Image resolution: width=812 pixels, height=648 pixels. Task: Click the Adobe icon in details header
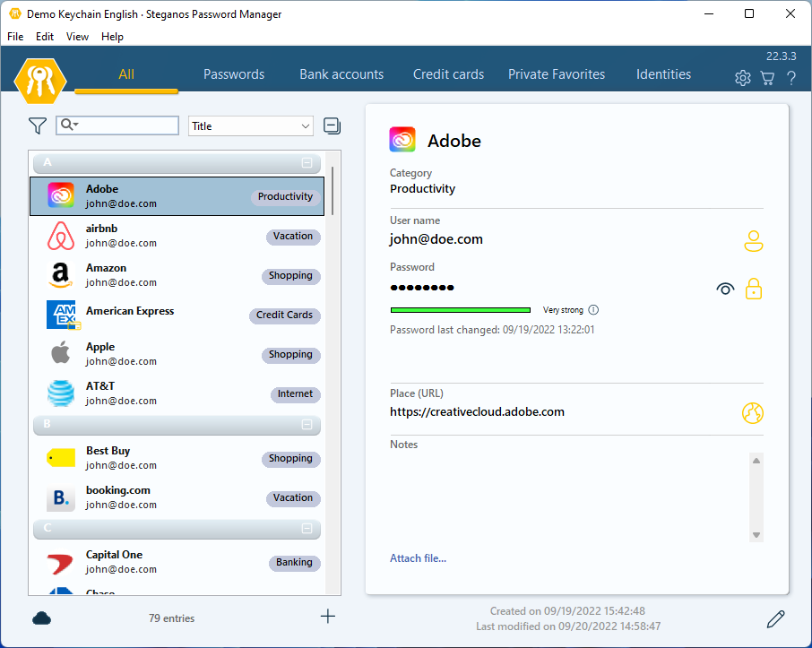[402, 139]
